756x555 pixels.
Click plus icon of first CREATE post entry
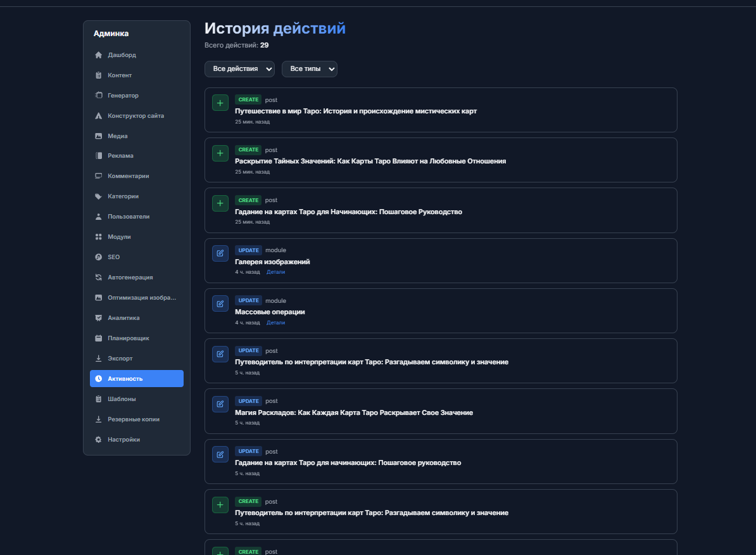coord(220,103)
